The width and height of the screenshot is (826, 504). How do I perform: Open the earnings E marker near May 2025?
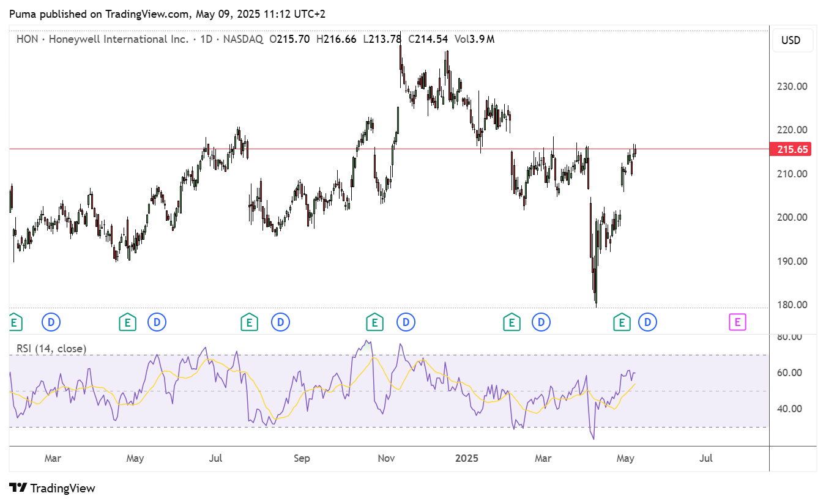[622, 322]
